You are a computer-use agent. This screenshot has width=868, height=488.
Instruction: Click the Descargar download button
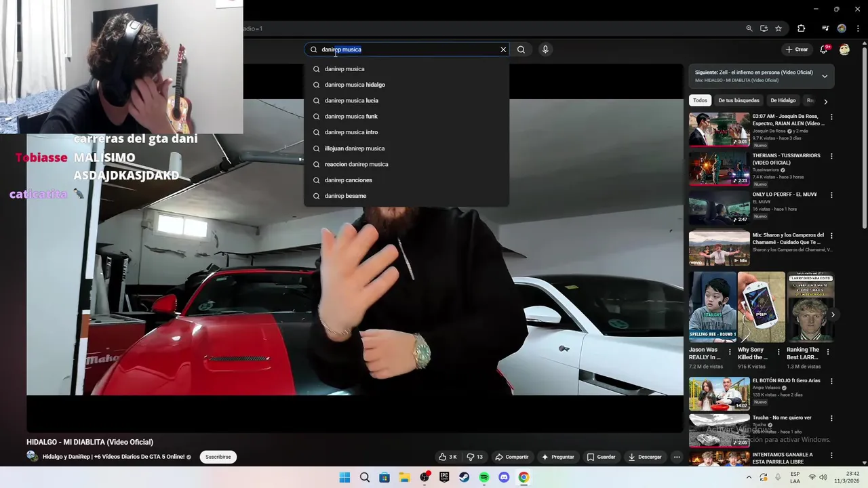(645, 457)
